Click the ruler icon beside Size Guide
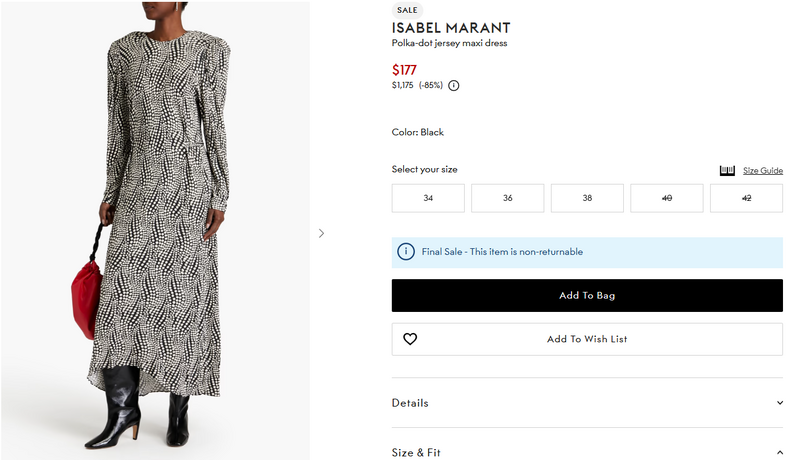800x460 pixels. 727,171
